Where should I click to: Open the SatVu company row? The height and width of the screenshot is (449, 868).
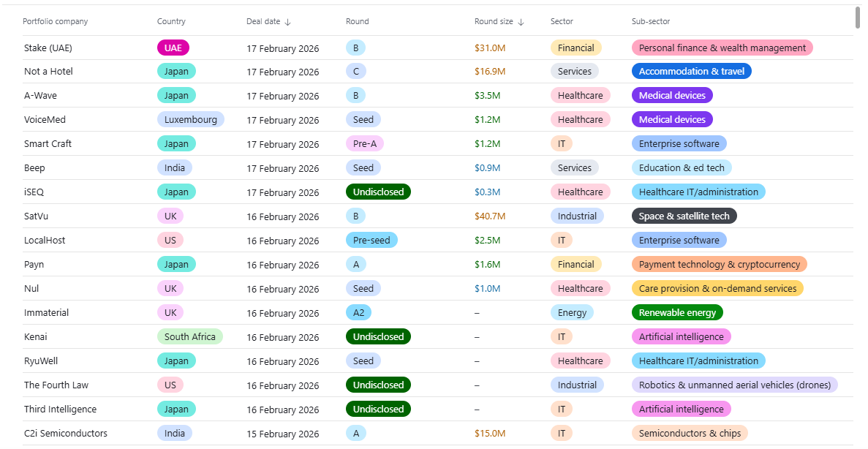37,216
